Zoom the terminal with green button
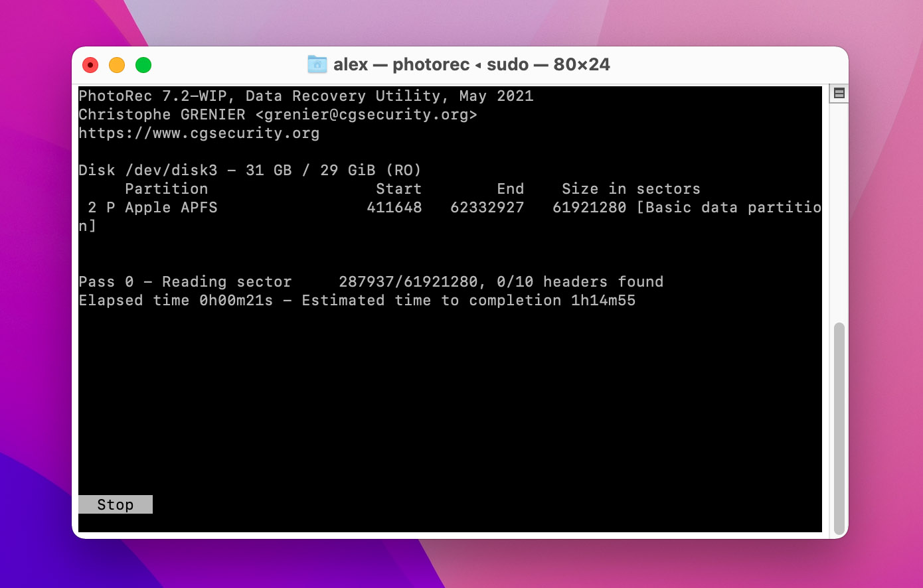The width and height of the screenshot is (923, 588). tap(143, 65)
